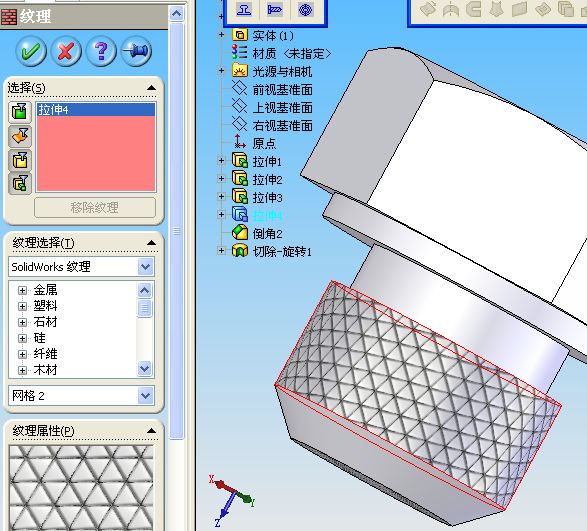This screenshot has width=587, height=531.
Task: Expand the 石材 texture category
Action: [22, 322]
